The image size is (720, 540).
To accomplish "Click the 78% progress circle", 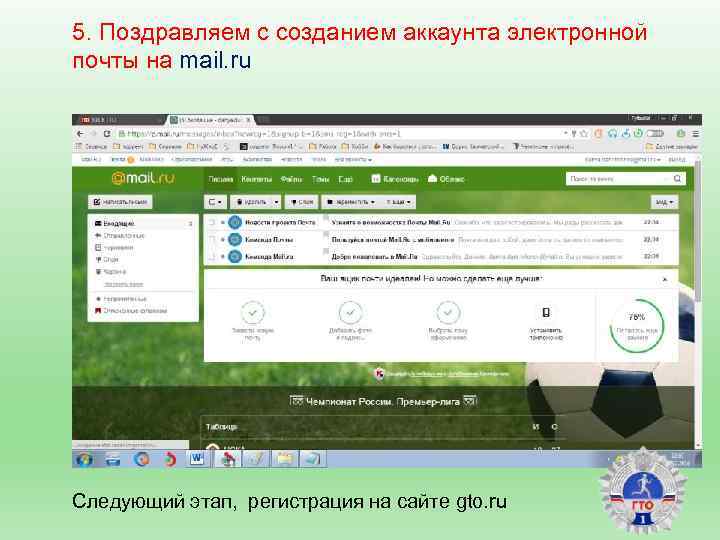I will tap(637, 326).
